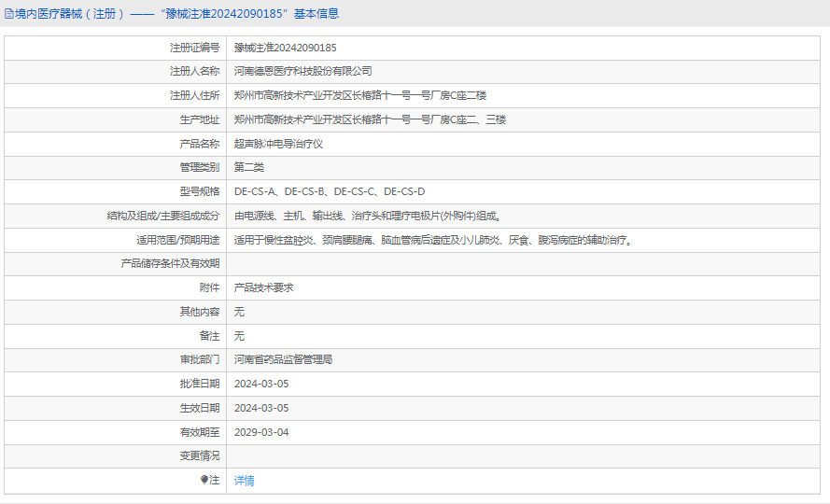Select registration number 豫械注准20242090185 in the table
This screenshot has height=504, width=830.
tap(286, 48)
